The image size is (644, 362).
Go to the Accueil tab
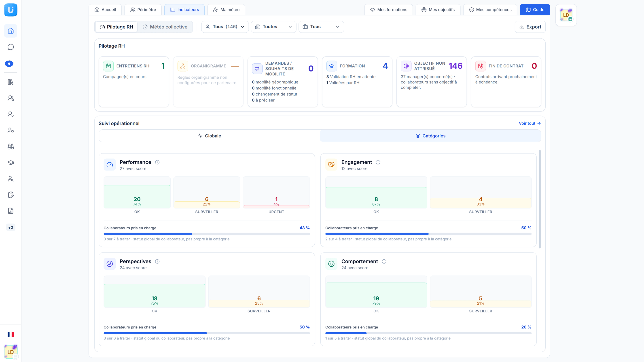click(105, 9)
